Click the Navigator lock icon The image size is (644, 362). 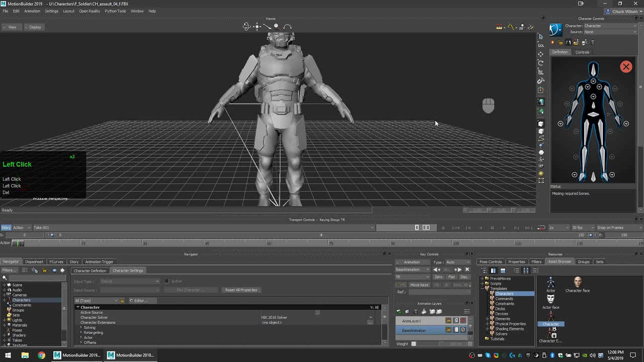click(44, 270)
